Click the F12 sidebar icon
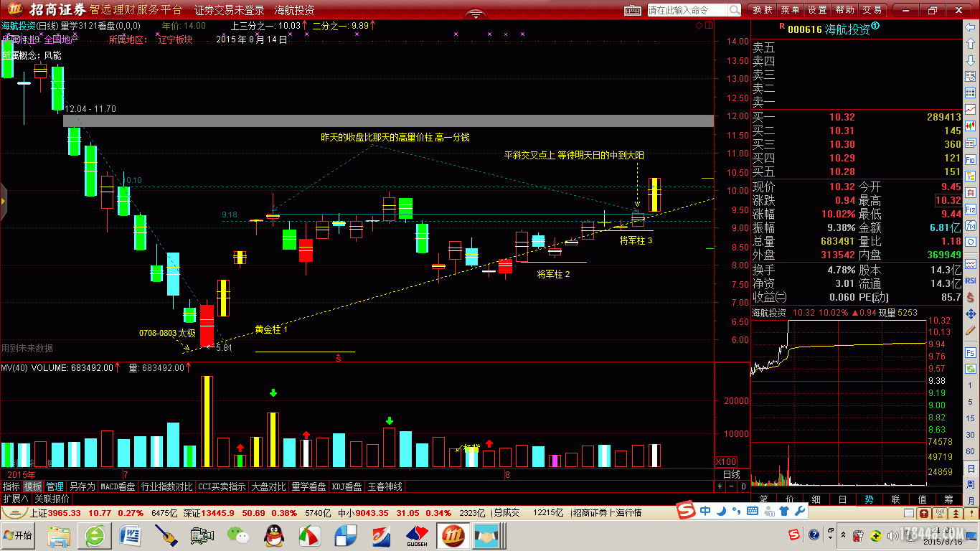 coord(971,209)
